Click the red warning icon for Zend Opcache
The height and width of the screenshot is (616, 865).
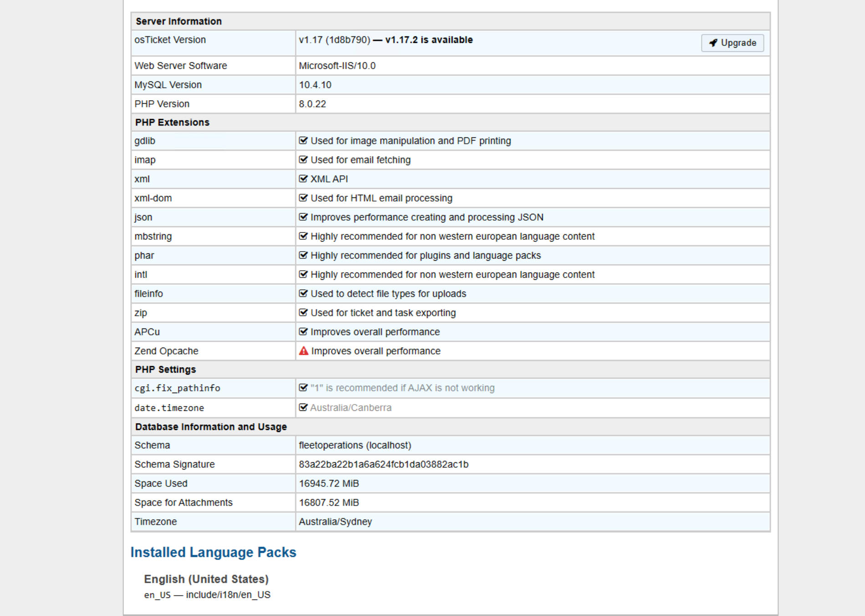[x=304, y=351]
